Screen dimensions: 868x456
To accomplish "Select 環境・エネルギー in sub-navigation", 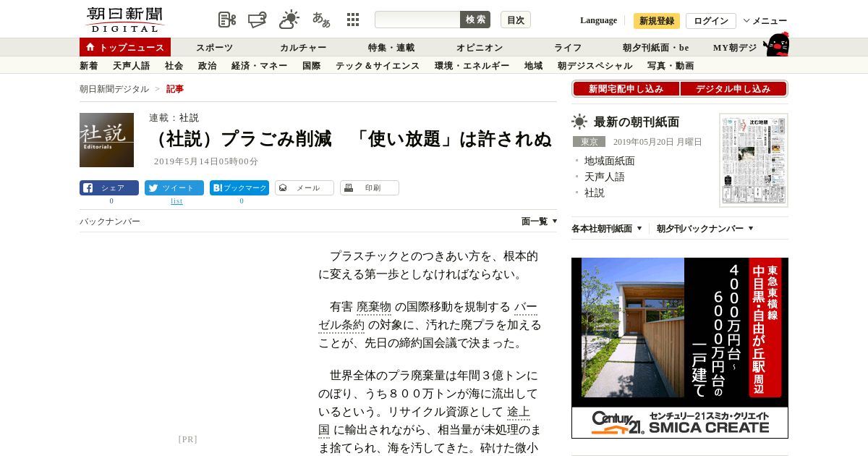I will 472,66.
